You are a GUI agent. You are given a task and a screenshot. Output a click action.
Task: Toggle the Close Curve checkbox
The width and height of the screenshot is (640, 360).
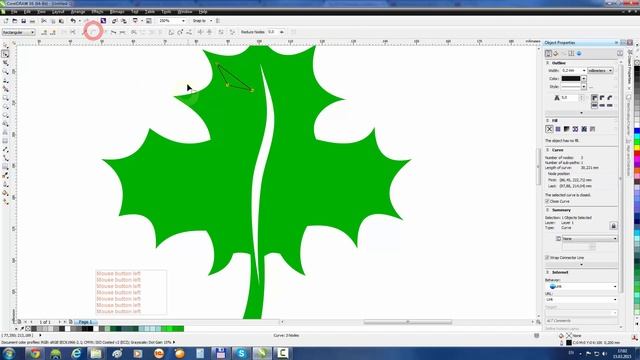tap(547, 201)
